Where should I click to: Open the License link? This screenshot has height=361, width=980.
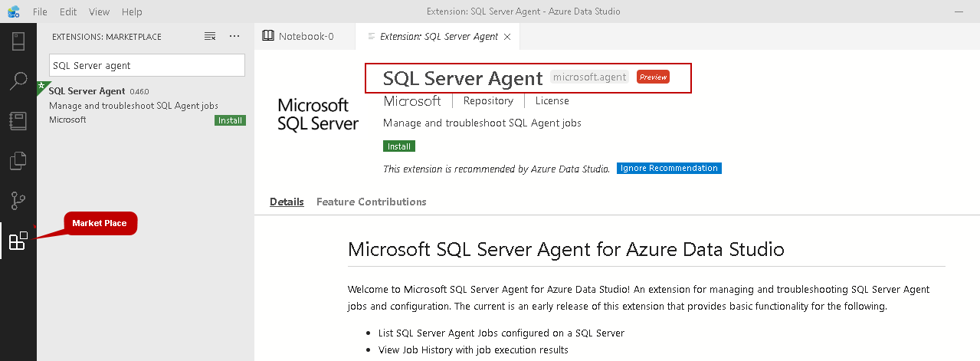(552, 101)
